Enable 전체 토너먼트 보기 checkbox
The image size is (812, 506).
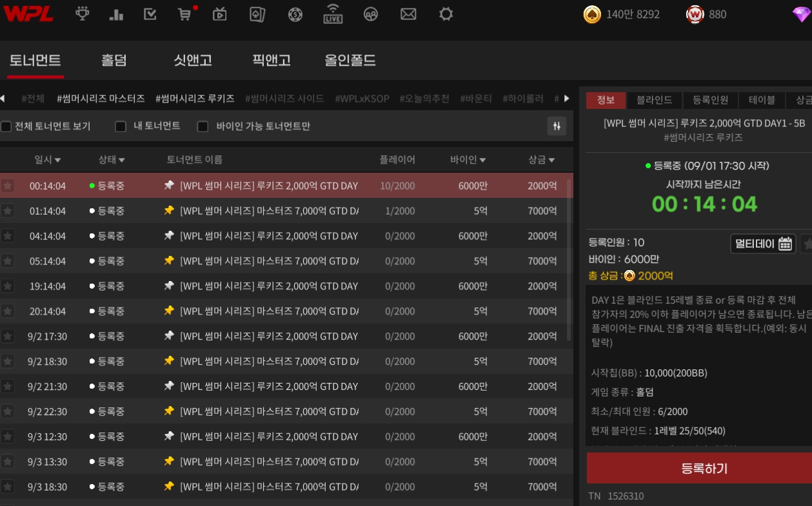pos(6,126)
